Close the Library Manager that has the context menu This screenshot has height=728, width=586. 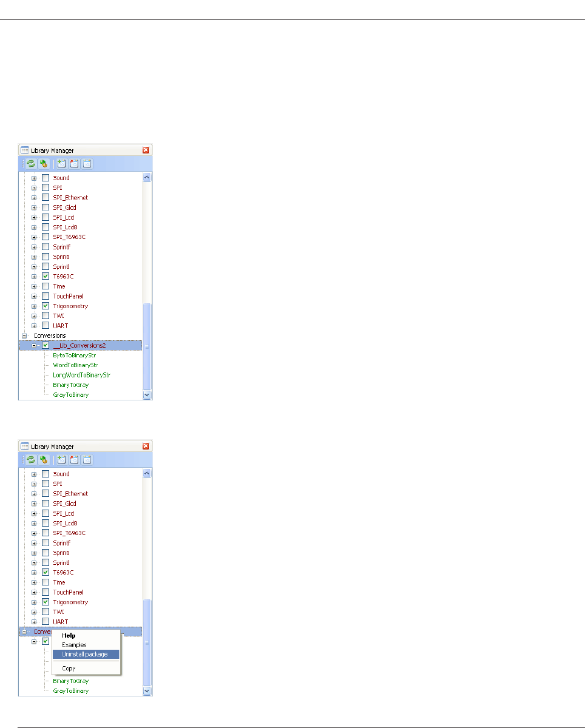tap(146, 446)
